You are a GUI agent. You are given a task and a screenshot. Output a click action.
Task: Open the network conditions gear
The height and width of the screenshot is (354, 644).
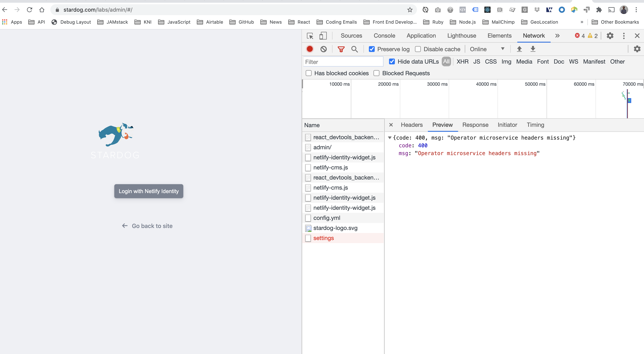tap(637, 49)
